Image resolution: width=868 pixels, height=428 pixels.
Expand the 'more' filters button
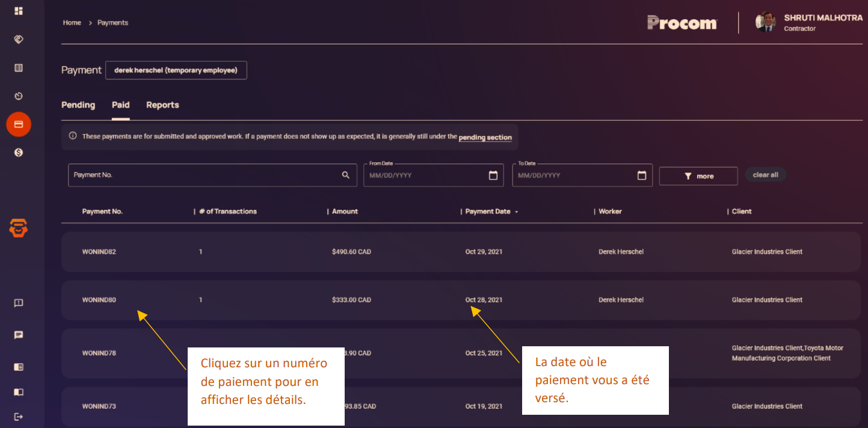click(698, 176)
